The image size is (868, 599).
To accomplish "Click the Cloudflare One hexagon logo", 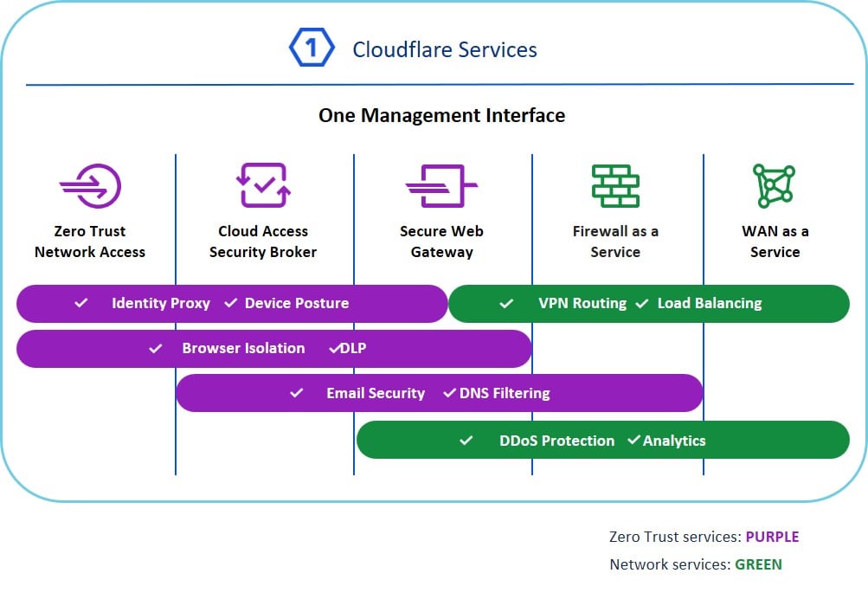I will [312, 48].
